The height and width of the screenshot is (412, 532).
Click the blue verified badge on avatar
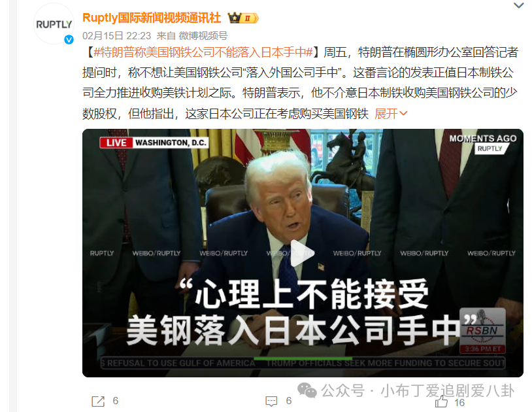(x=69, y=40)
